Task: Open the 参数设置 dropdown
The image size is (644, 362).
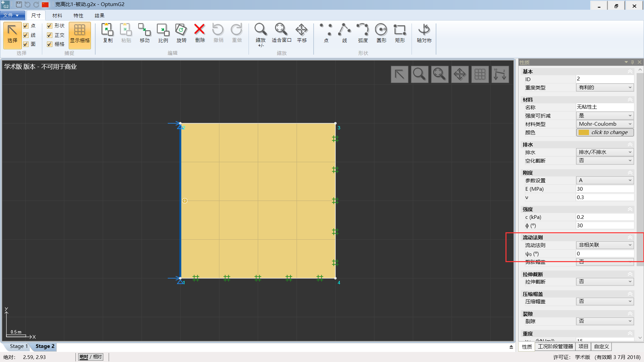Action: [605, 180]
